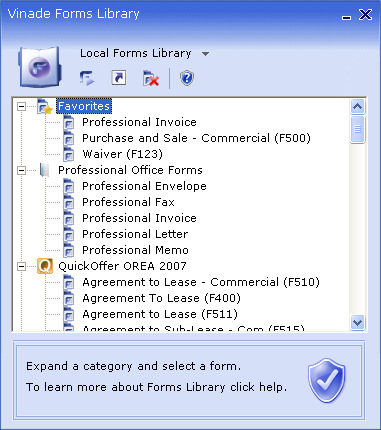
Task: Collapse the Professional Office Forms node
Action: pos(21,170)
